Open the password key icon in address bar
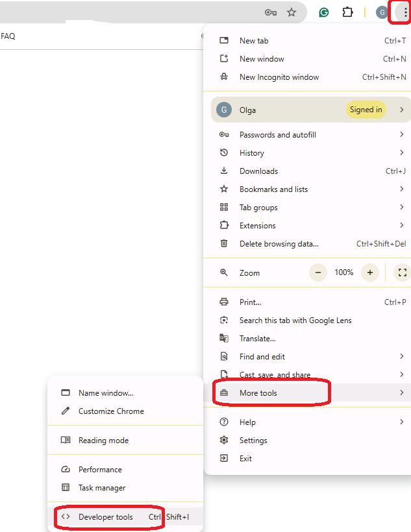Image resolution: width=411 pixels, height=532 pixels. (x=271, y=12)
